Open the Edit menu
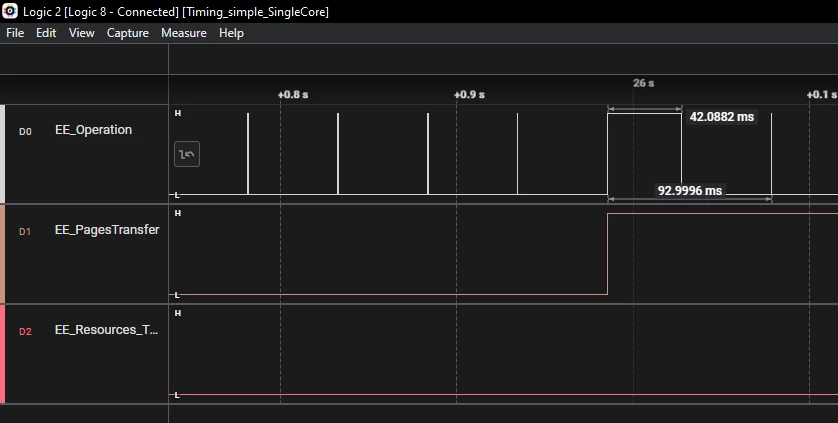 click(x=46, y=33)
